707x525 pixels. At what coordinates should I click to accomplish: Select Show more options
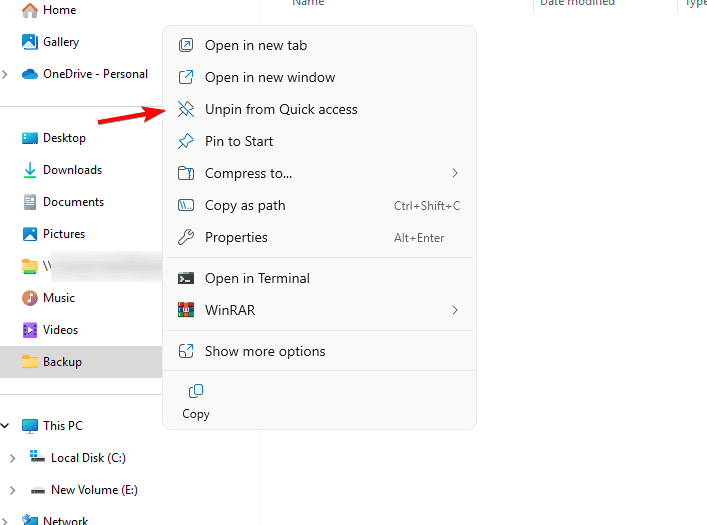tap(265, 351)
